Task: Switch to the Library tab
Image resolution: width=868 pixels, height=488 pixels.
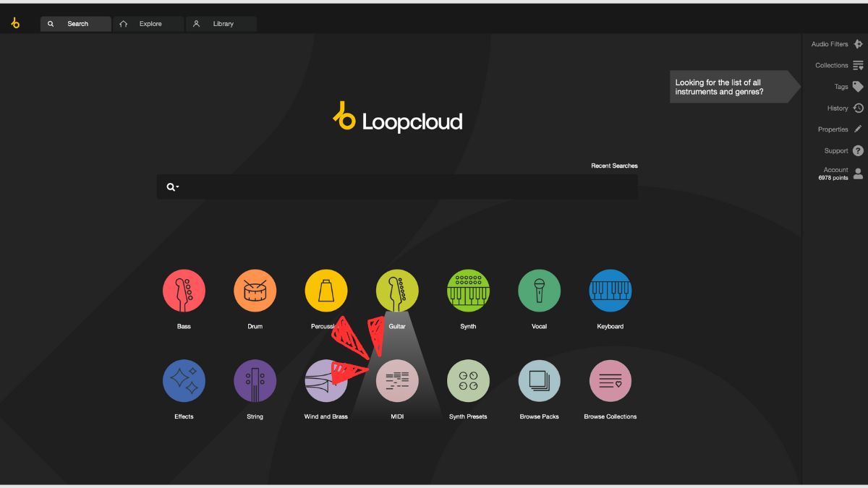Action: point(221,23)
